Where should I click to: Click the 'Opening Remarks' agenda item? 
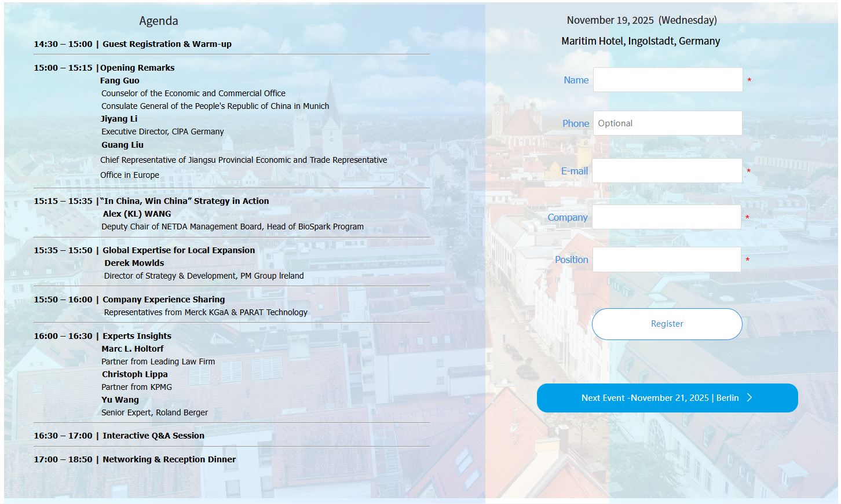pos(137,68)
